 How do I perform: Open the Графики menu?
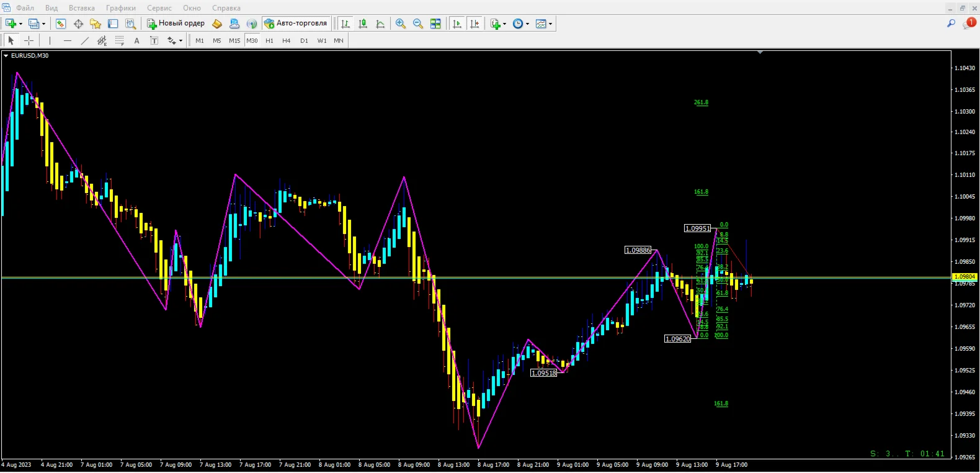121,8
